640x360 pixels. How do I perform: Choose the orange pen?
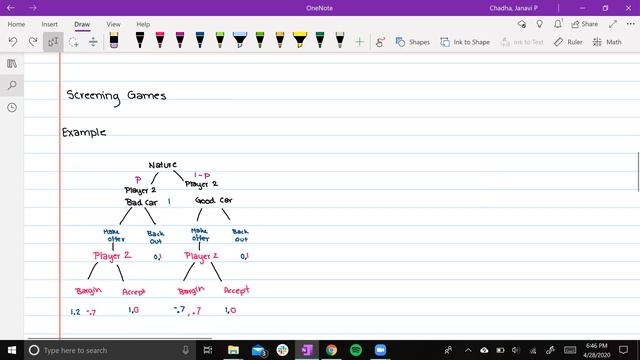(x=280, y=40)
